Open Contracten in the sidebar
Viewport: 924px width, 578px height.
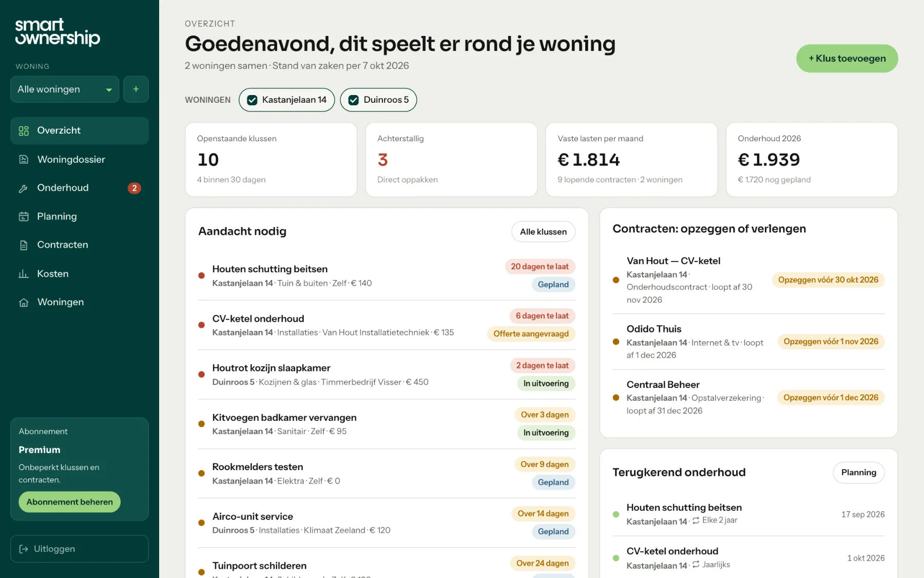[x=80, y=245]
